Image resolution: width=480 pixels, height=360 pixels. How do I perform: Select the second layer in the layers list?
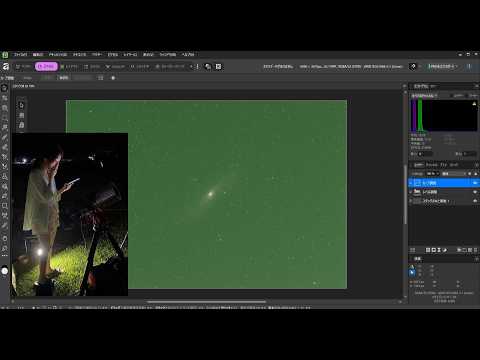pos(444,192)
